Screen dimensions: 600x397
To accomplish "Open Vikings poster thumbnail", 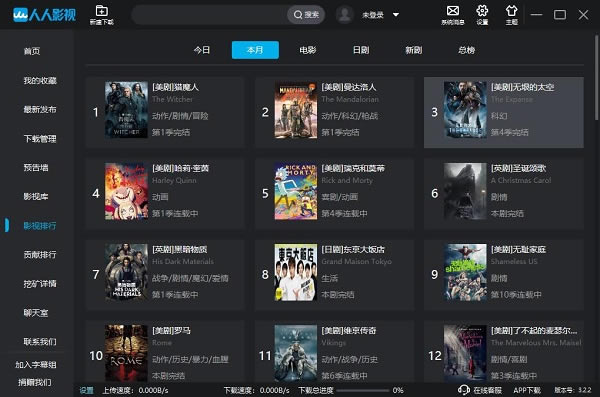I will point(296,353).
